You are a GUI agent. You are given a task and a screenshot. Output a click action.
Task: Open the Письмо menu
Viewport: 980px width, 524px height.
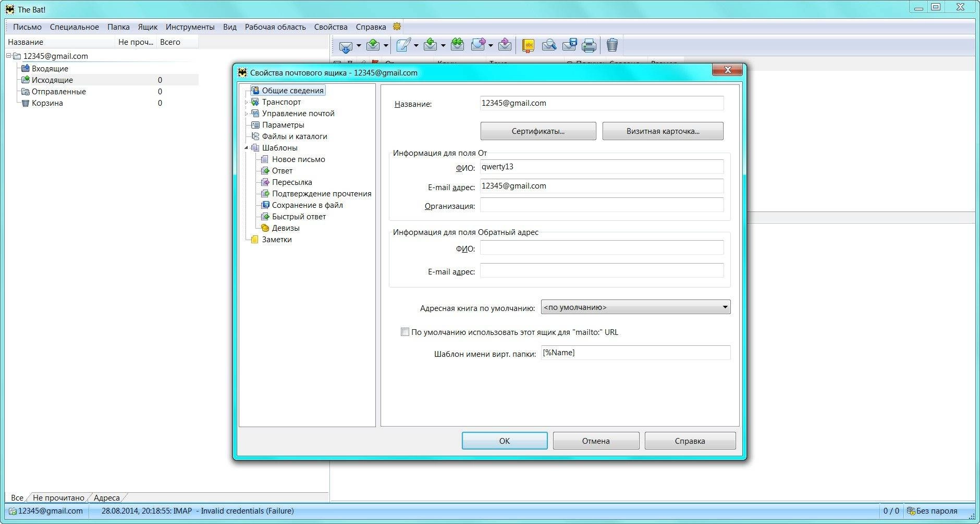click(x=27, y=27)
